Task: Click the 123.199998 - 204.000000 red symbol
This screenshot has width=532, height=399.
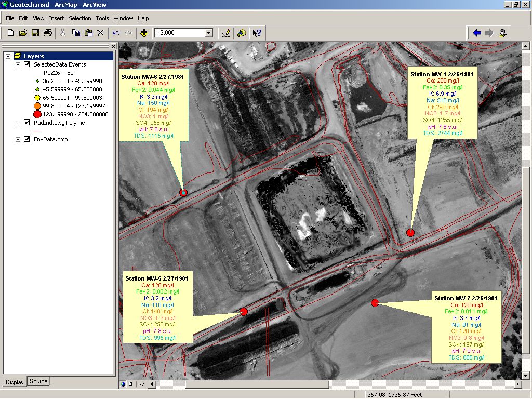Action: coord(37,114)
